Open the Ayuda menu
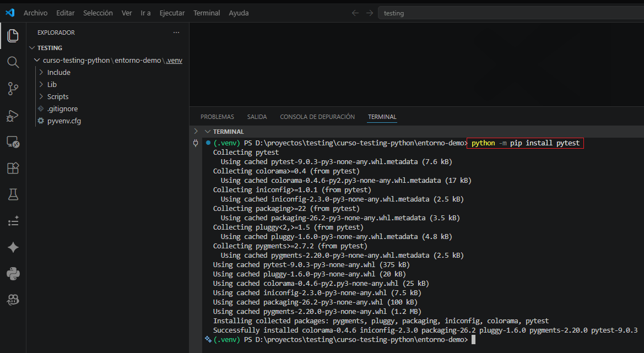 pos(239,13)
